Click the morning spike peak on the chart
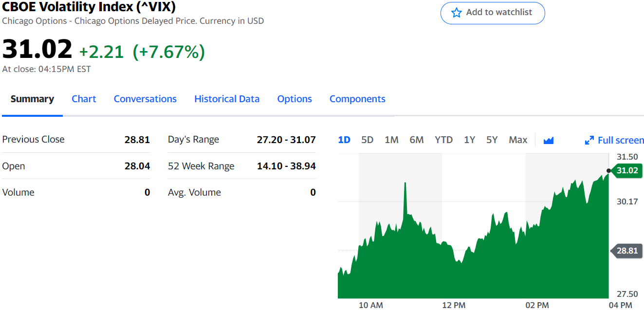This screenshot has height=310, width=644. pos(405,183)
